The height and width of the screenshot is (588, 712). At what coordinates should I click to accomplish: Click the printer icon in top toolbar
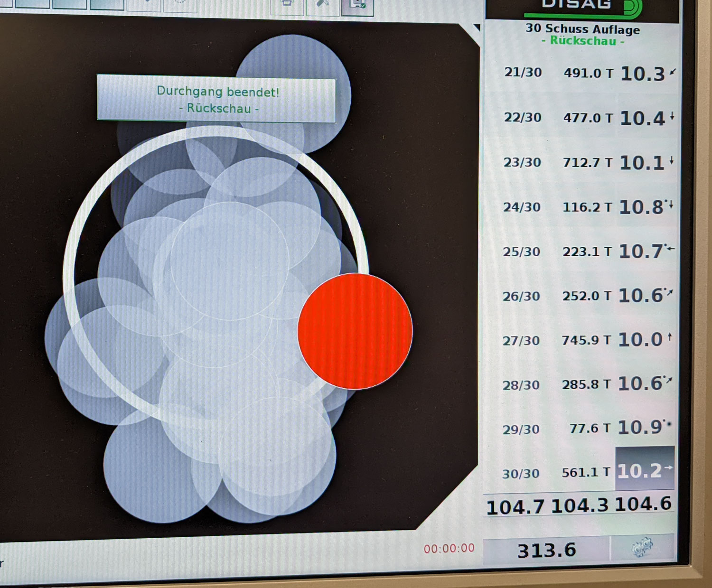(x=287, y=5)
